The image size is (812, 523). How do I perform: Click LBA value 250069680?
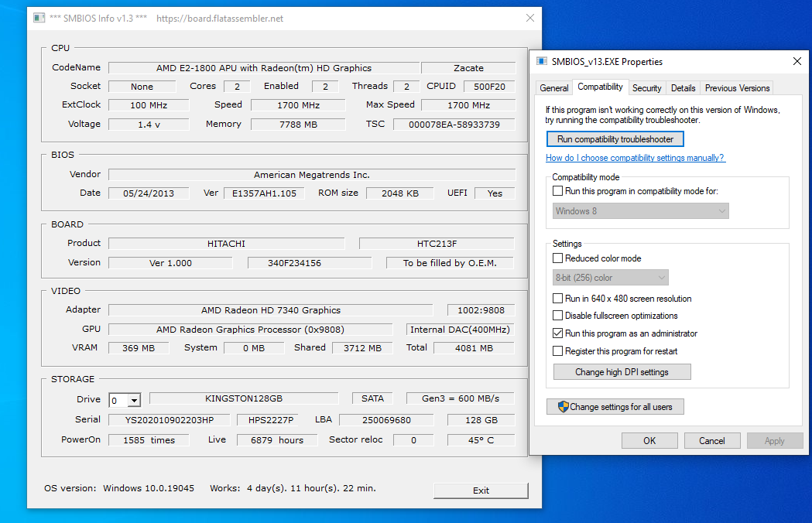point(386,420)
